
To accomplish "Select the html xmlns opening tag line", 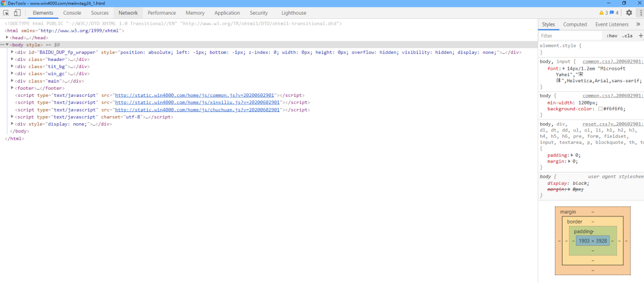I will coord(65,31).
